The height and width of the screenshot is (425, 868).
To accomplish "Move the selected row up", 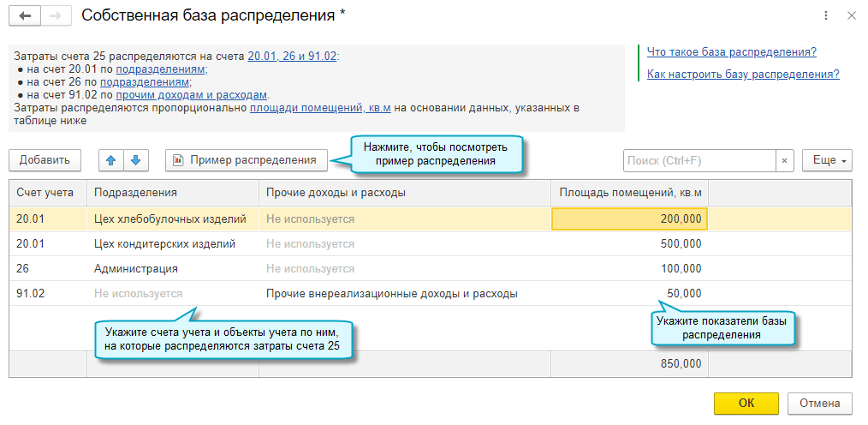I will pos(112,159).
